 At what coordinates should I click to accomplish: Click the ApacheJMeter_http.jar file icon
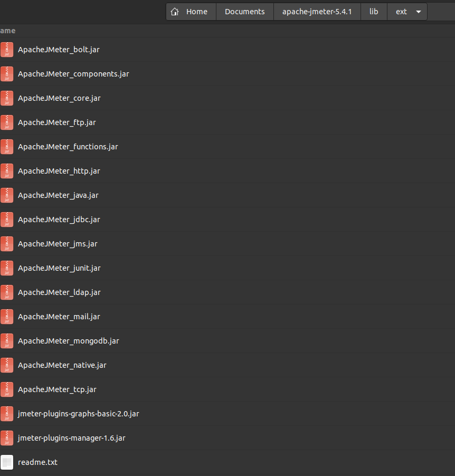tap(7, 171)
